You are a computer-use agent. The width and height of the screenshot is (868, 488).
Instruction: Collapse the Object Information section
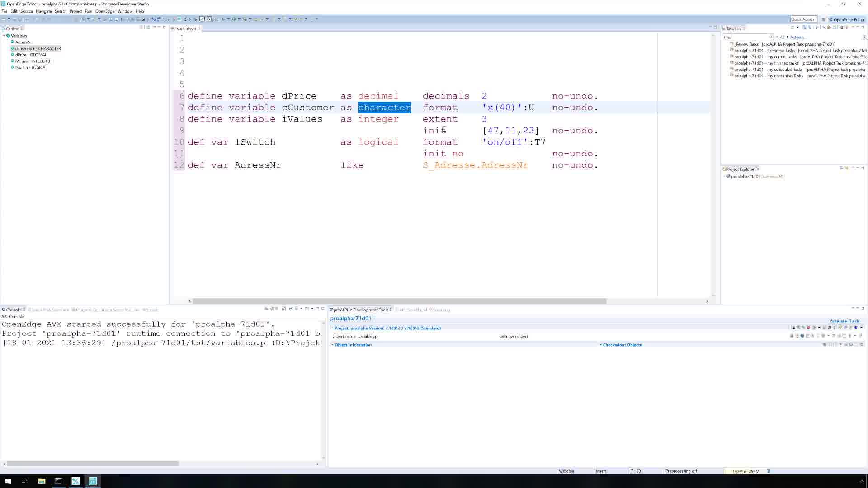[332, 345]
